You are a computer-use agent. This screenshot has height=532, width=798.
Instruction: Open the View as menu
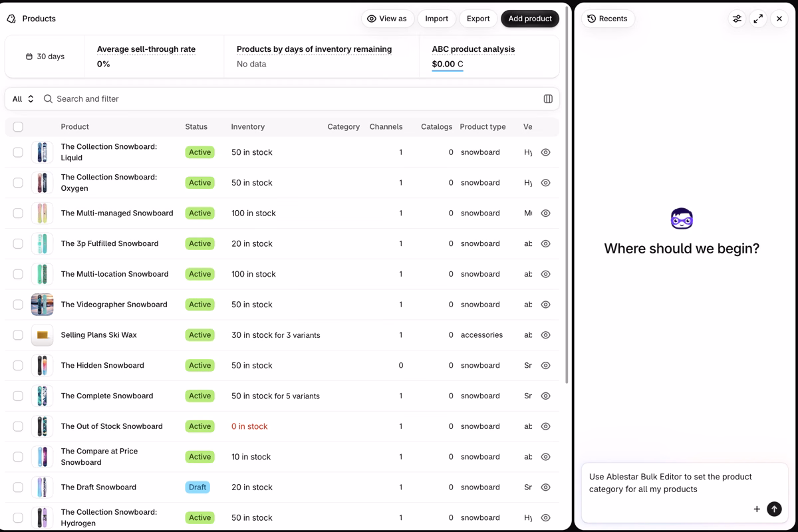[388, 19]
